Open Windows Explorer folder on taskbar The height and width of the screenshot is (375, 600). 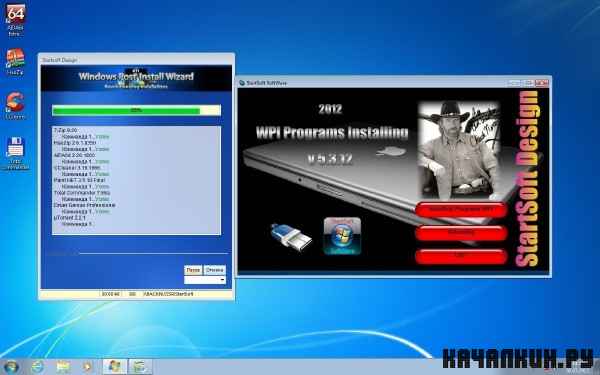click(x=63, y=367)
